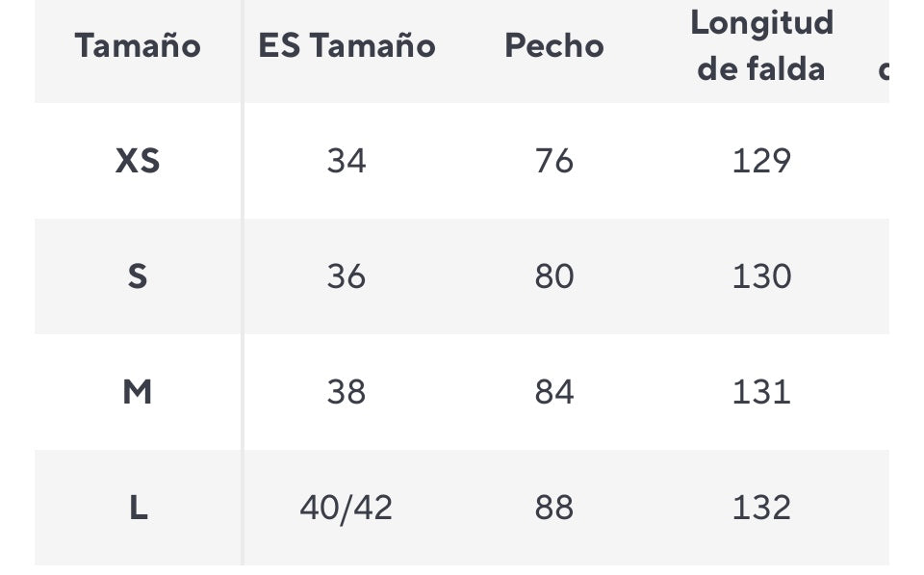924x575 pixels.
Task: Click the skirt length value 131
Action: click(761, 392)
